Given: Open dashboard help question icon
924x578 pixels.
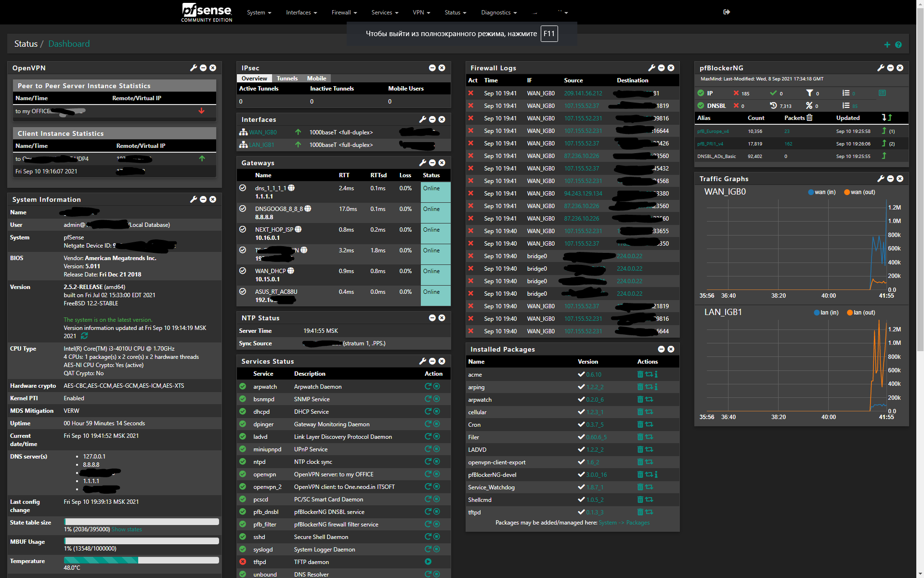Looking at the screenshot, I should 898,45.
